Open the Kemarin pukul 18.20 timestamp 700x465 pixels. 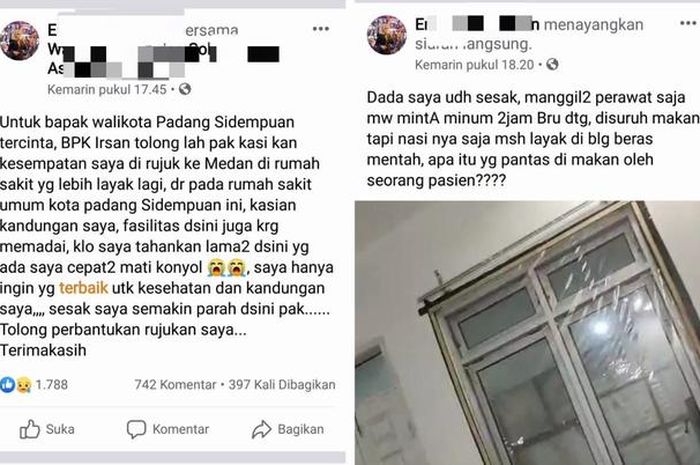click(x=474, y=65)
